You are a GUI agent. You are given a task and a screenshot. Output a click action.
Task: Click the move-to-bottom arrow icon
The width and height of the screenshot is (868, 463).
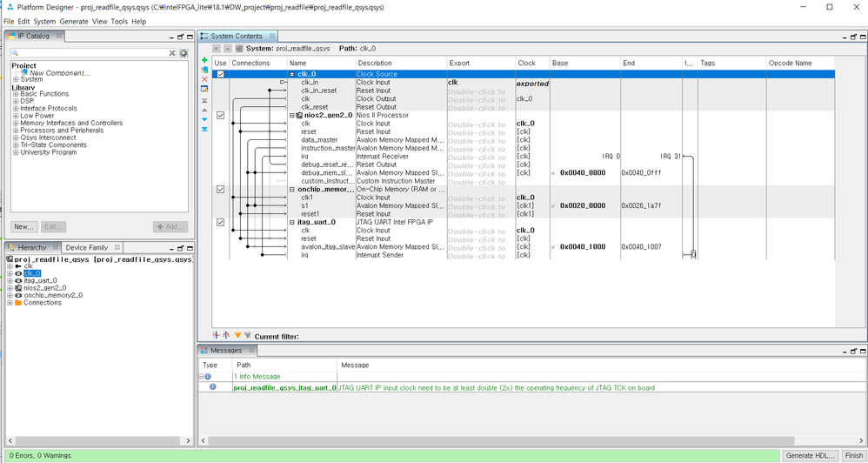204,130
